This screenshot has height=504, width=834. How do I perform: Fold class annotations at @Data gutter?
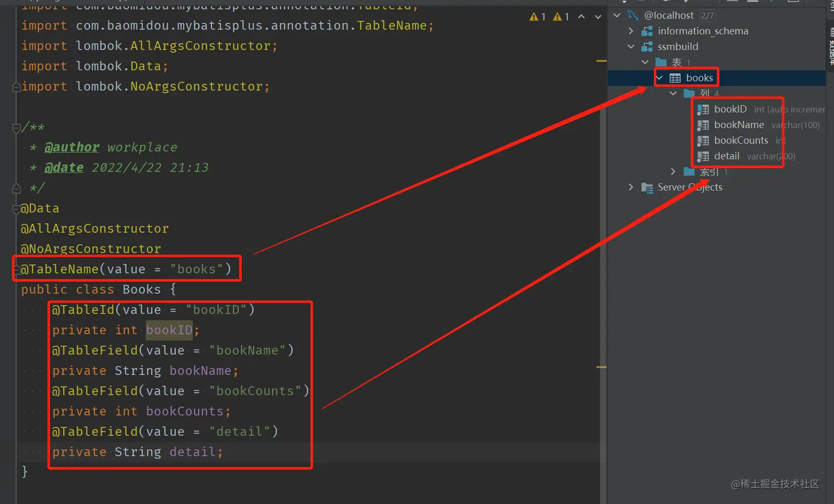pyautogui.click(x=16, y=209)
